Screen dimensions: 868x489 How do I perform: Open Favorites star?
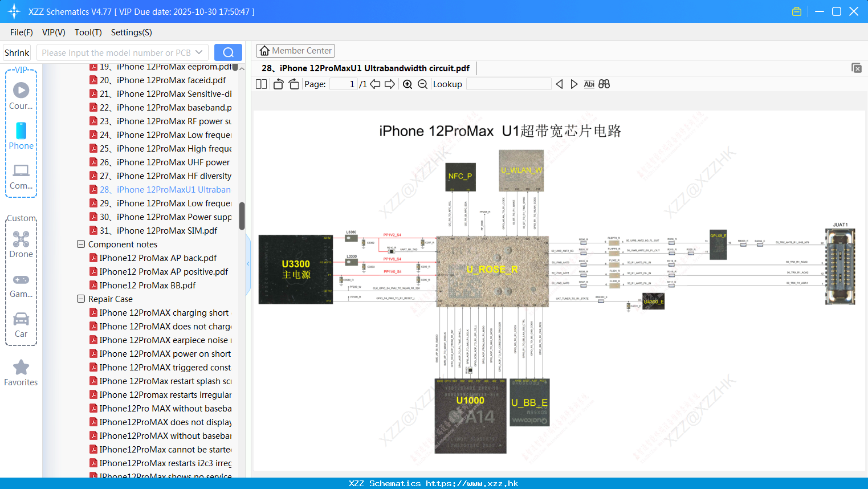point(21,373)
